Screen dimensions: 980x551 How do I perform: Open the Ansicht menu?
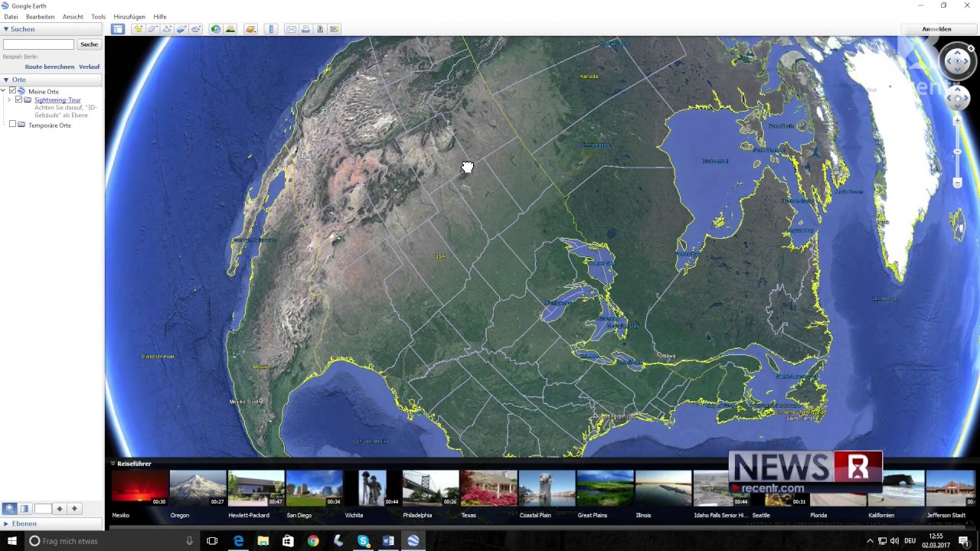[x=73, y=17]
